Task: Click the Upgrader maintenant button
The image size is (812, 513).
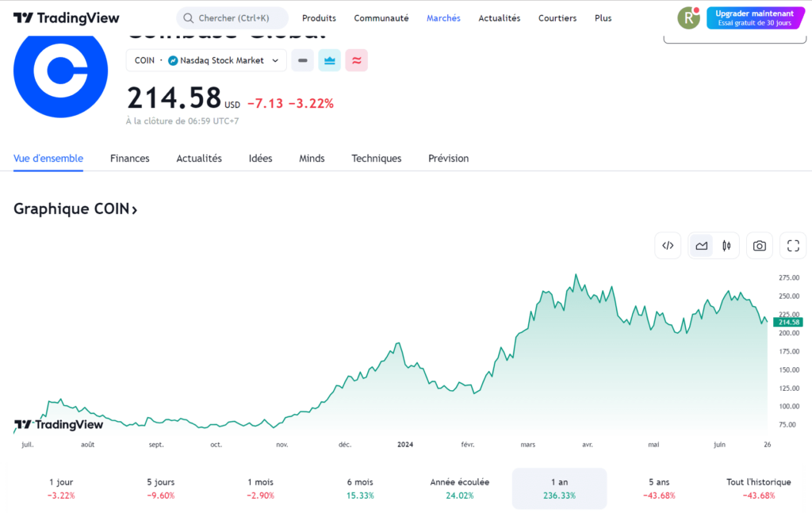Action: coord(754,17)
